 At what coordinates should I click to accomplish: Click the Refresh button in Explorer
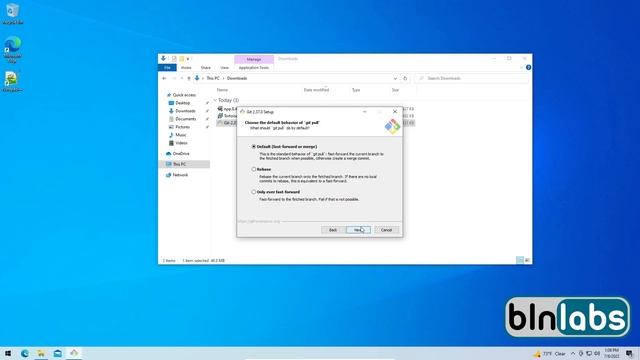[x=405, y=78]
